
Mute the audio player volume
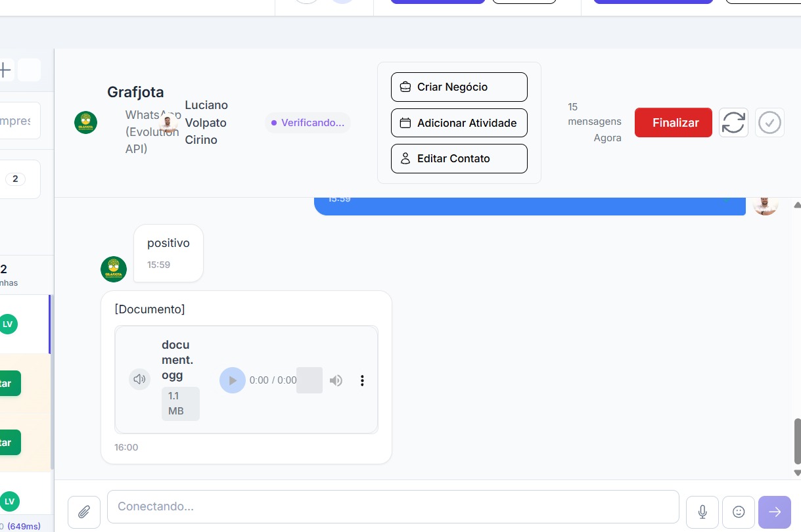coord(336,380)
